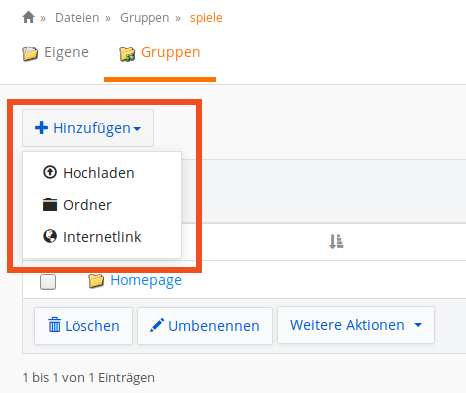Click the home icon in breadcrumb

tap(28, 17)
